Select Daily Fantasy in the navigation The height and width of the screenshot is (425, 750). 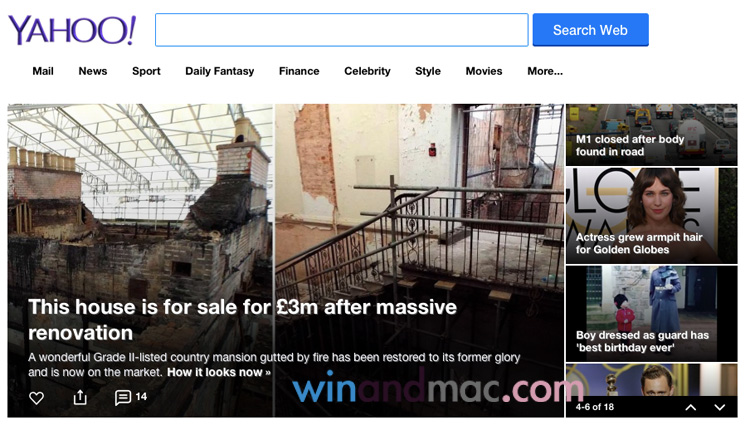(220, 71)
